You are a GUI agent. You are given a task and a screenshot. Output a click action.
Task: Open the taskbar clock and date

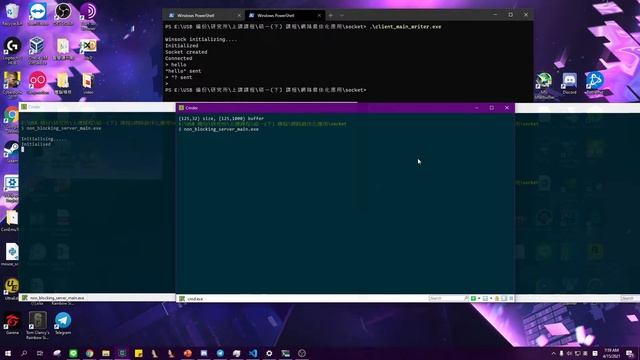point(611,353)
